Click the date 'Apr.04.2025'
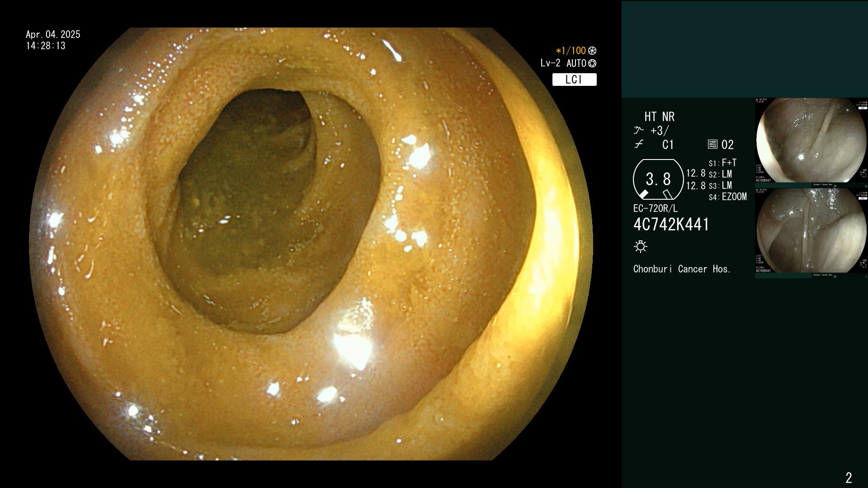Image resolution: width=868 pixels, height=488 pixels. coord(53,34)
